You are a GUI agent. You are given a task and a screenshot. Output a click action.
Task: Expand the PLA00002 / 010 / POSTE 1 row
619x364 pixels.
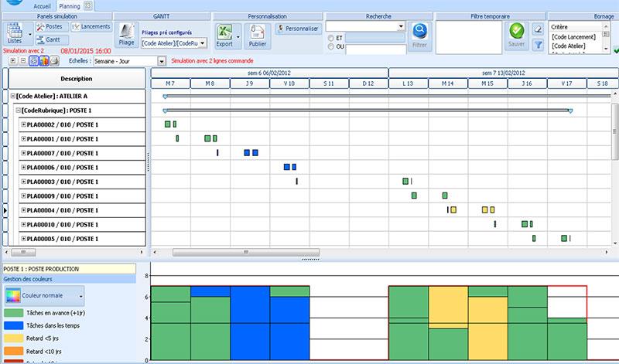point(23,124)
